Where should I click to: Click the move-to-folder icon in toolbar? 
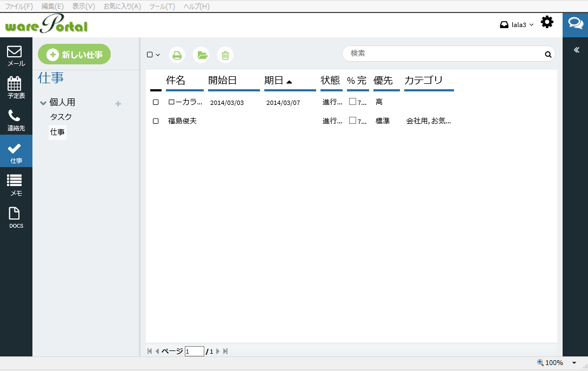202,55
